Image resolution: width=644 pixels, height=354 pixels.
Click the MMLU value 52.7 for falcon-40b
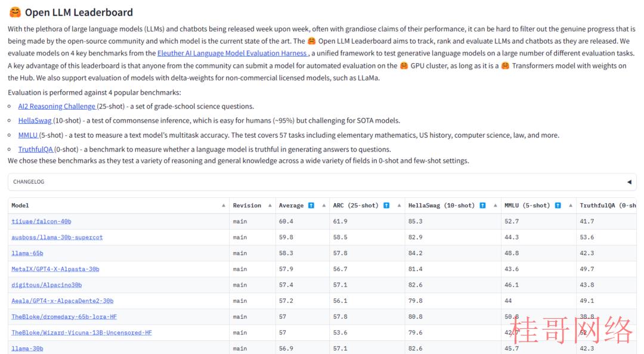[512, 221]
